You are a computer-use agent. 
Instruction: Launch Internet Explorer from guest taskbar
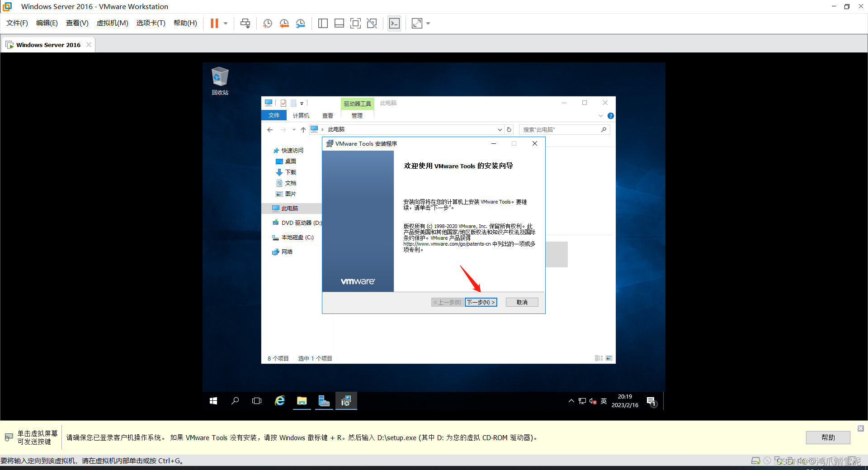click(280, 401)
